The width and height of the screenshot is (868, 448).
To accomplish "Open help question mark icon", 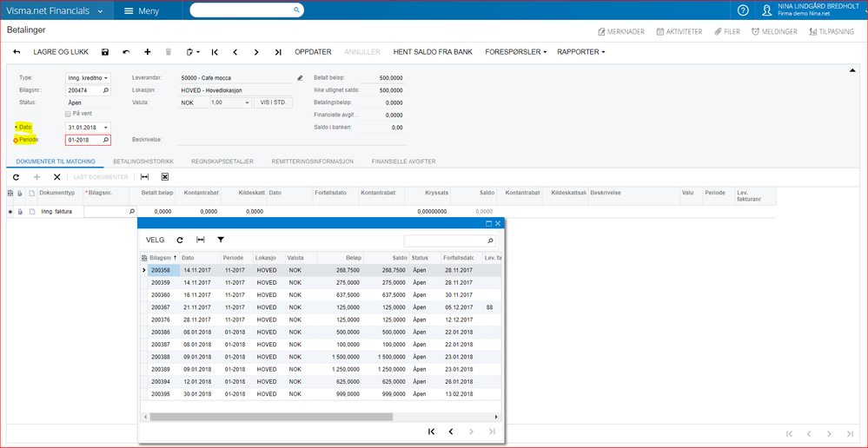I will 744,10.
